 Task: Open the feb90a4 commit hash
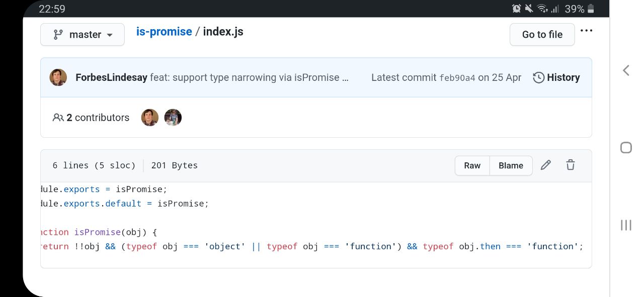pyautogui.click(x=457, y=78)
